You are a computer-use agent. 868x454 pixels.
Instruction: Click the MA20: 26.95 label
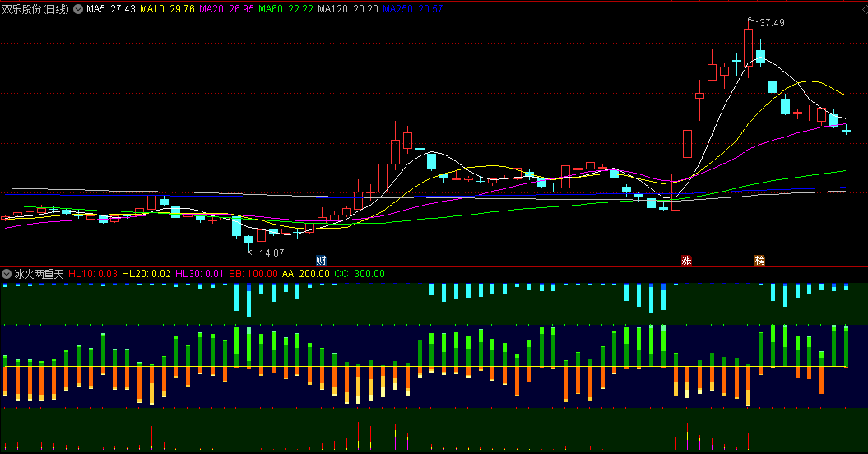[x=226, y=9]
